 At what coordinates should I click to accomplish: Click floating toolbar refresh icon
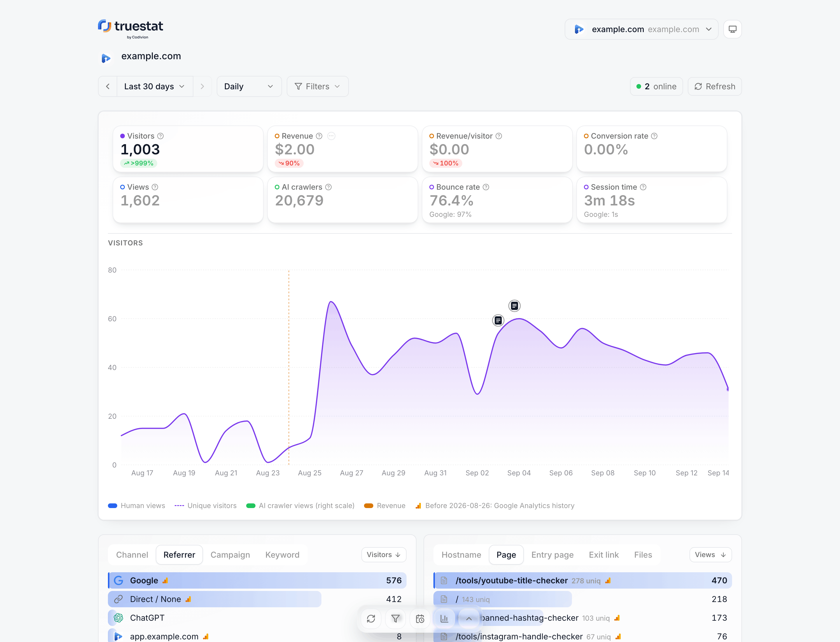tap(370, 619)
